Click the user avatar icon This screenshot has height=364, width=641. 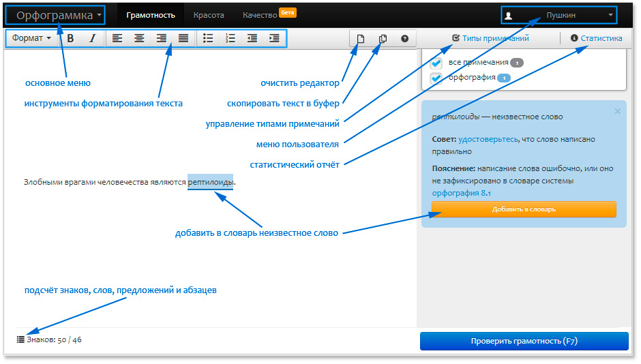509,16
